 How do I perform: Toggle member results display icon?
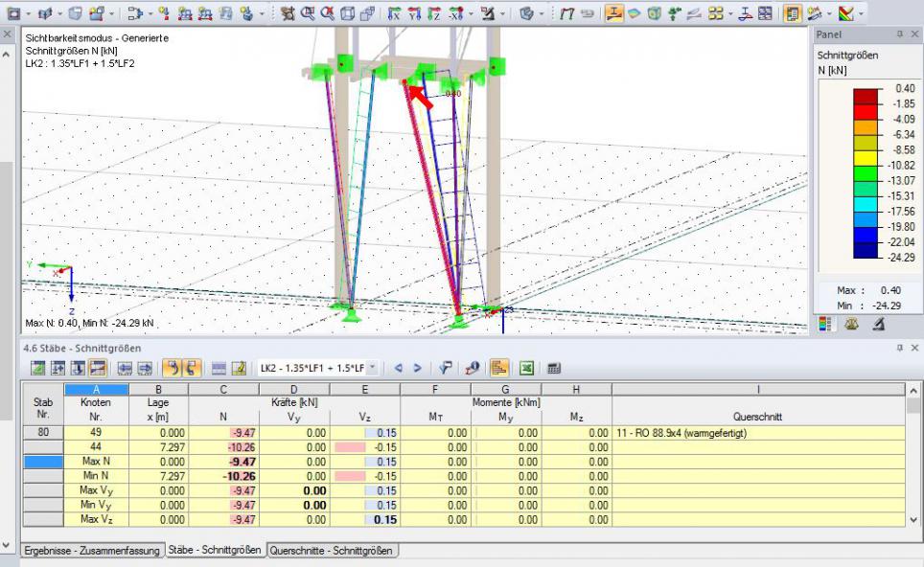coord(614,13)
